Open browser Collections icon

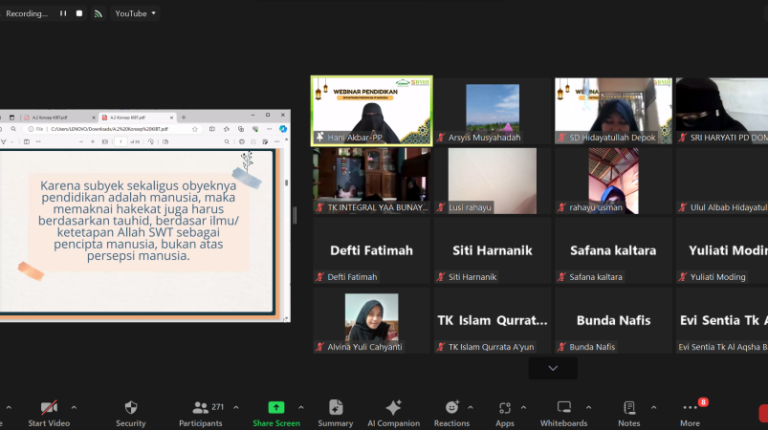click(240, 129)
